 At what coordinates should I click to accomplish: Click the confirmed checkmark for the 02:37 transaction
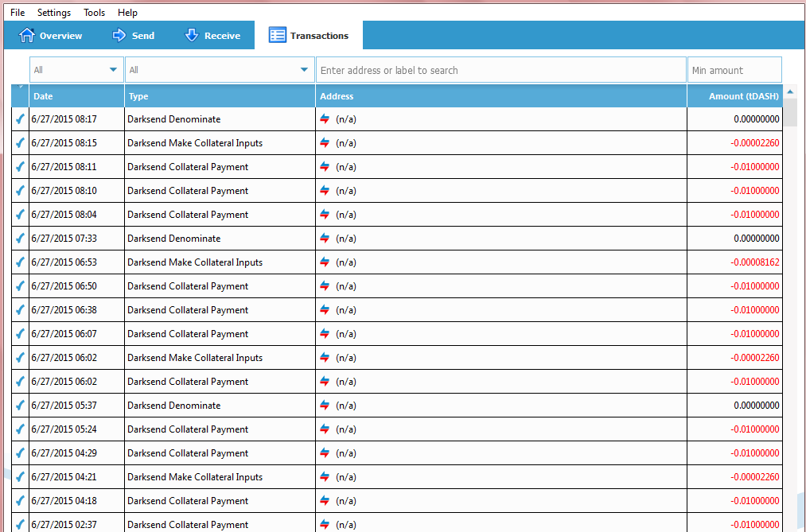click(x=20, y=525)
